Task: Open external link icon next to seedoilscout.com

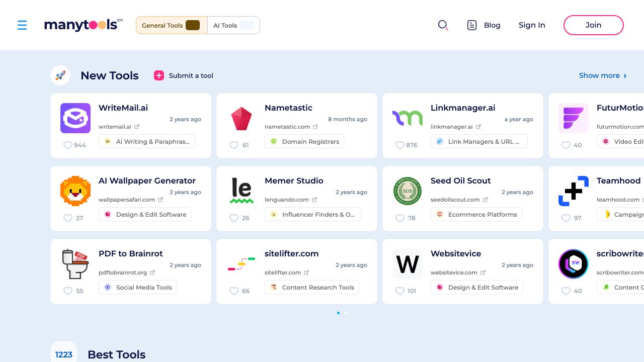Action: (x=486, y=200)
